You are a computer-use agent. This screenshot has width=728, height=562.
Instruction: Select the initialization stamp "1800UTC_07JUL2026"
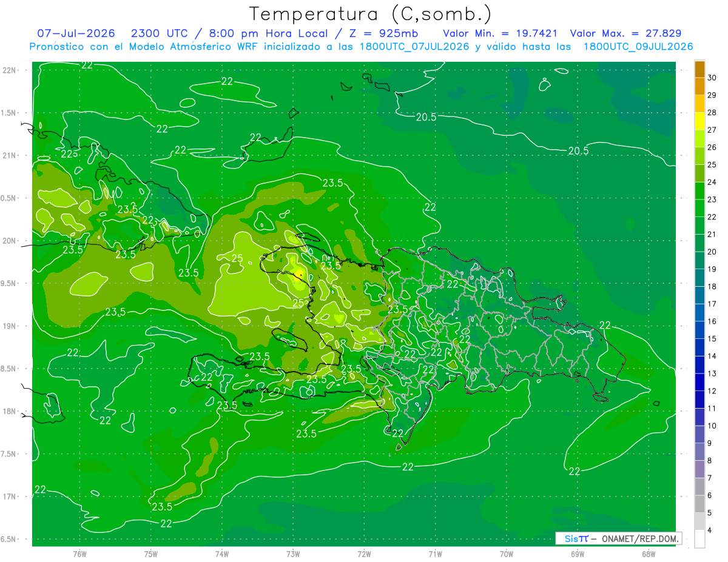414,47
